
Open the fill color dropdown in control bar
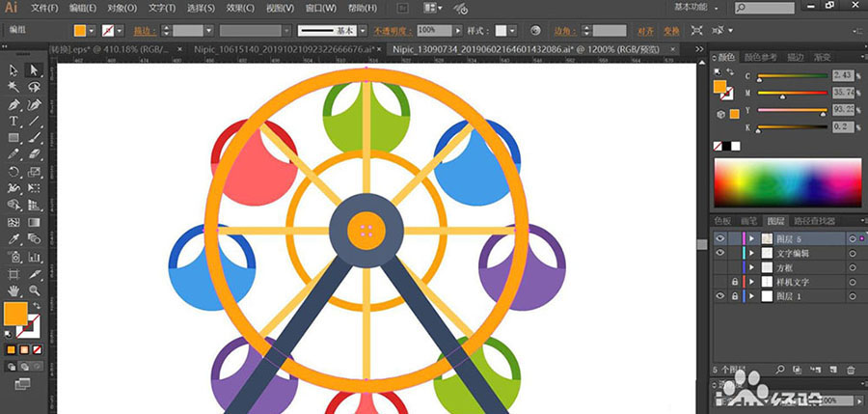click(x=92, y=31)
